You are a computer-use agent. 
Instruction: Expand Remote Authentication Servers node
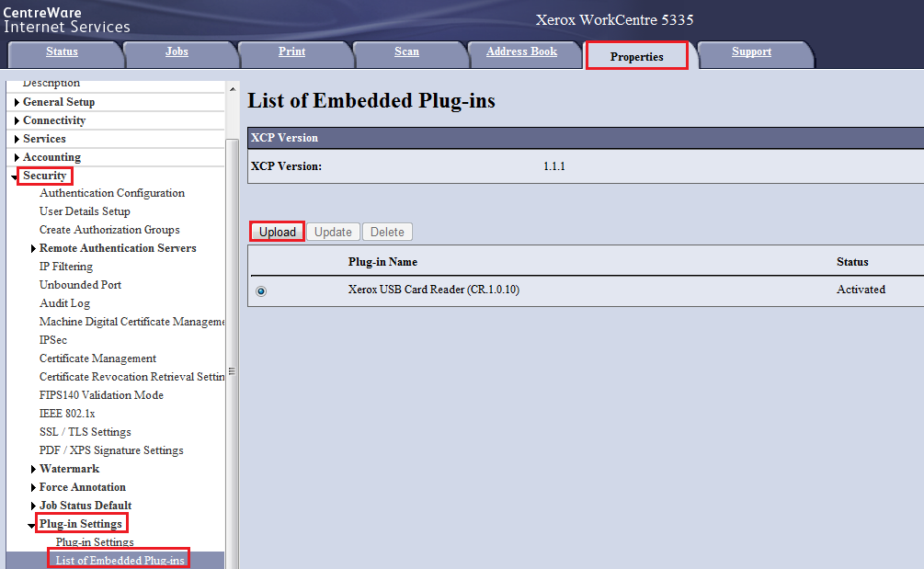(x=34, y=248)
